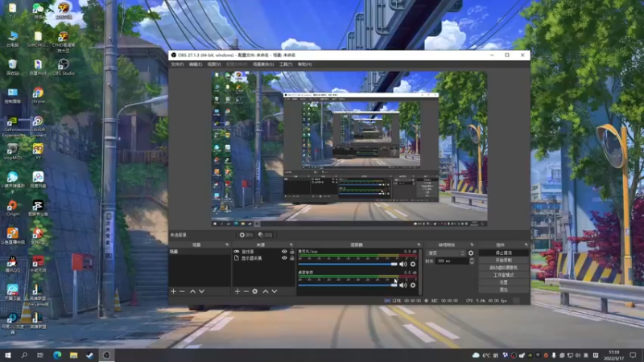Pop out the Scene Transitions dock
644x362 pixels.
point(472,245)
